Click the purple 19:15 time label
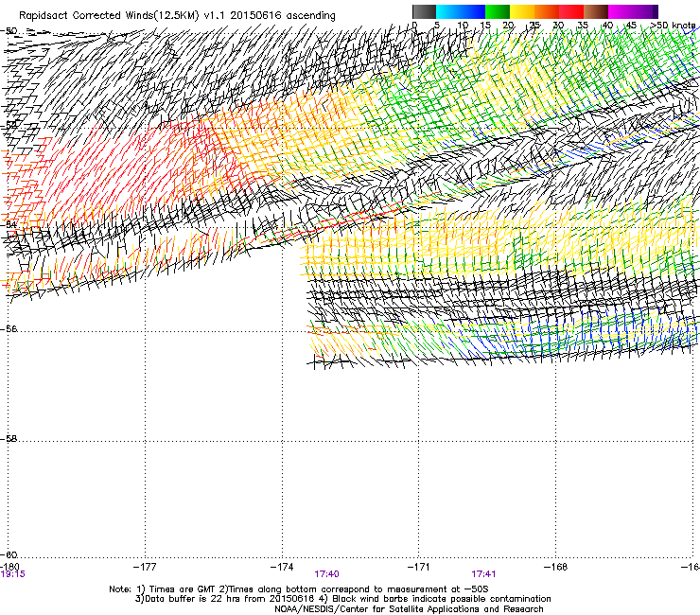Image resolution: width=700 pixels, height=615 pixels. click(12, 574)
